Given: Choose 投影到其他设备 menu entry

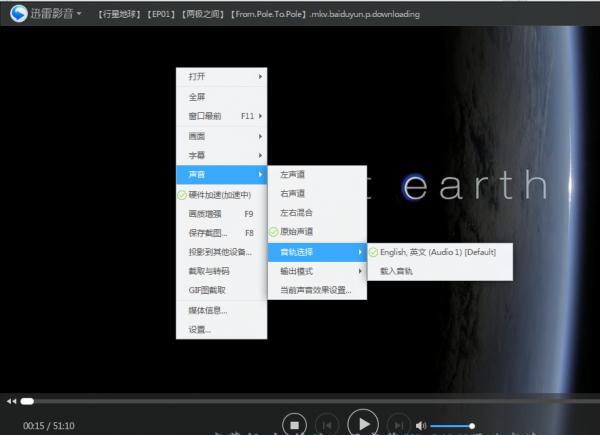Looking at the screenshot, I should (x=222, y=252).
